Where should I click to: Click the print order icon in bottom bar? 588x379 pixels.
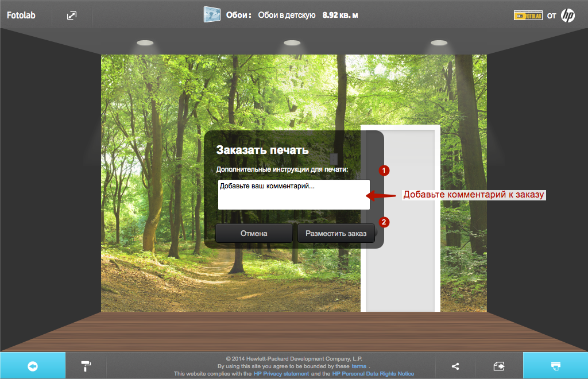tap(555, 366)
